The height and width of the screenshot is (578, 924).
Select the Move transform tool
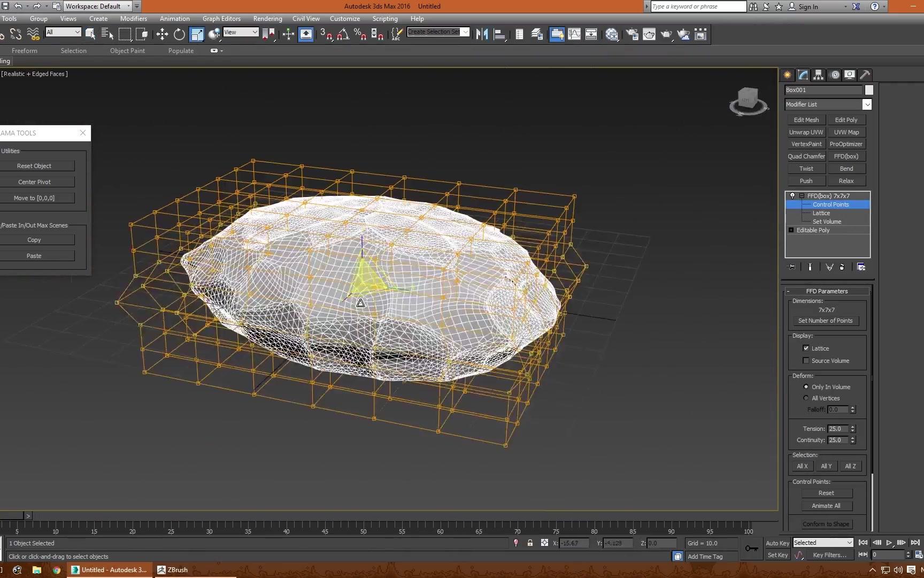pyautogui.click(x=162, y=35)
